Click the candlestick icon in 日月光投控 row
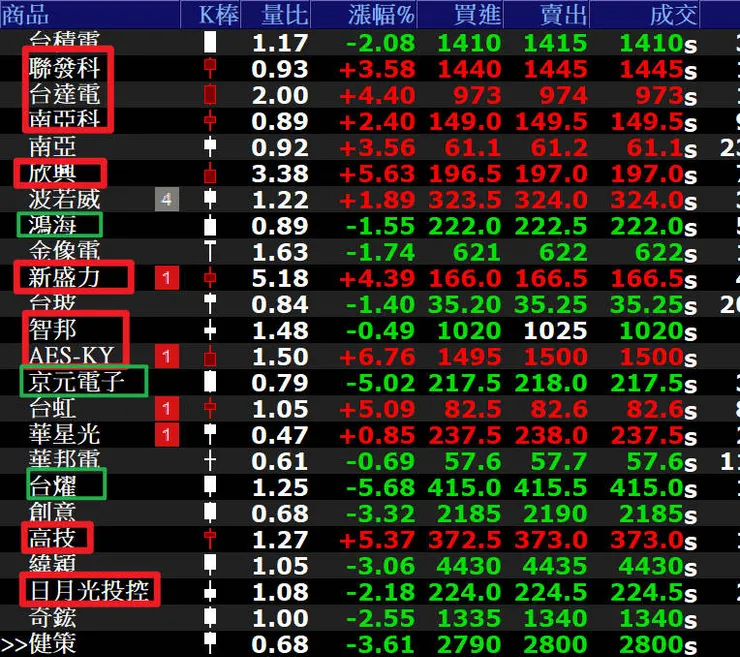740x657 pixels. tap(210, 591)
